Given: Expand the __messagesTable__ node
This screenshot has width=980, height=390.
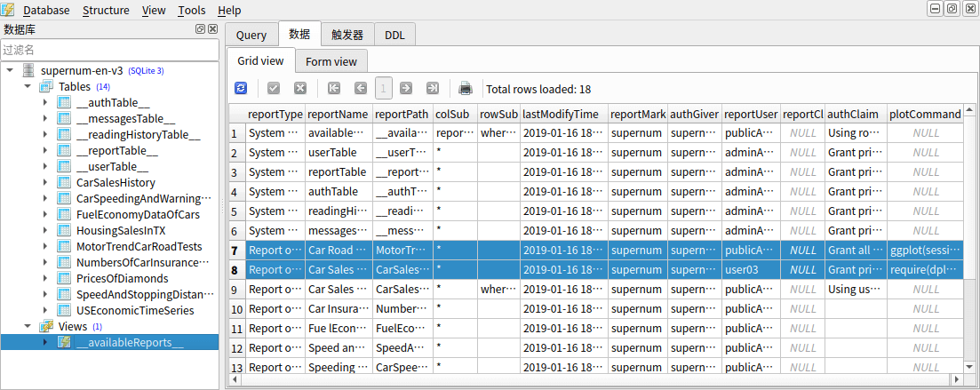Looking at the screenshot, I should 45,119.
